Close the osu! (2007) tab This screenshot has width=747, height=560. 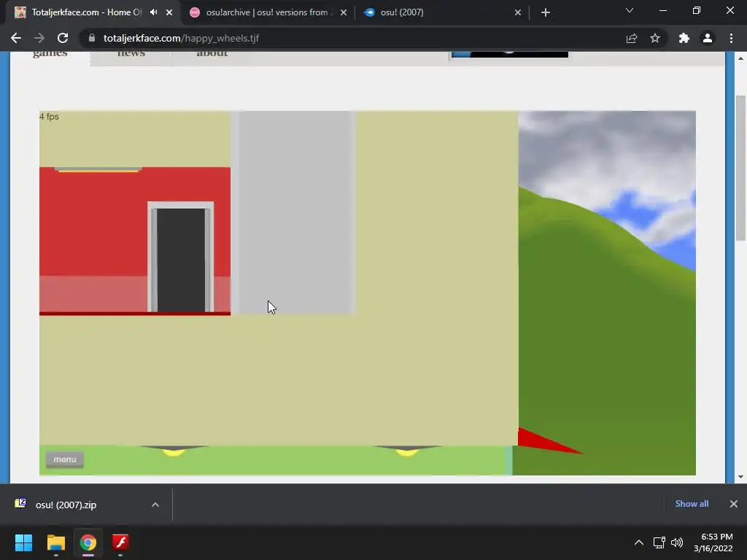518,12
